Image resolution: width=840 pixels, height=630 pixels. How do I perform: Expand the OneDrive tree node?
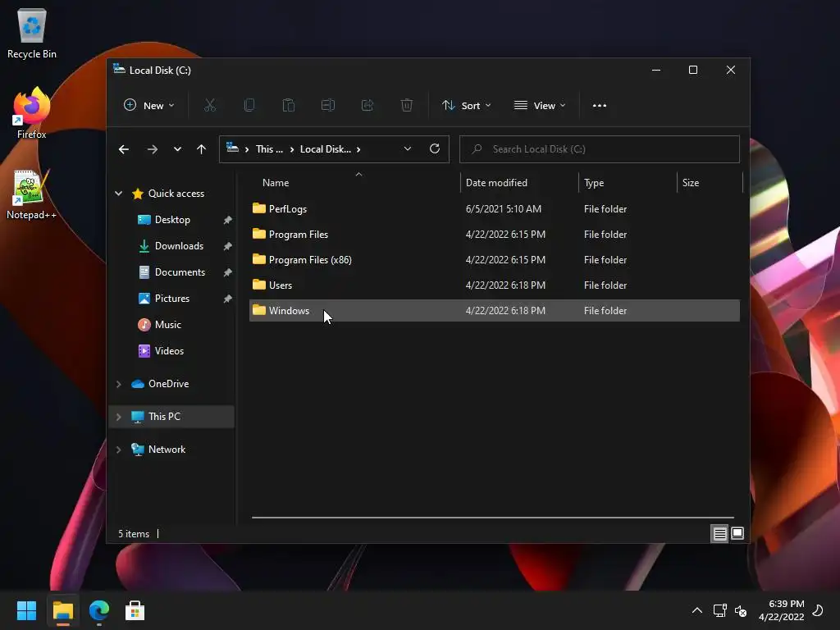tap(118, 384)
